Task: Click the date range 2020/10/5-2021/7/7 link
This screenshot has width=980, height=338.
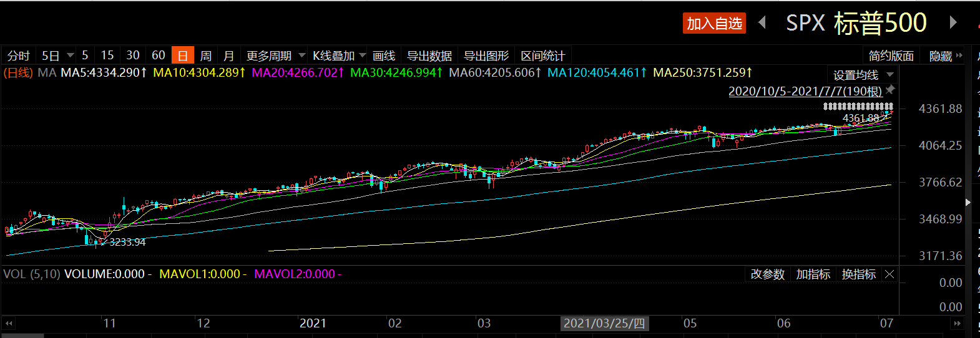Action: (x=805, y=91)
